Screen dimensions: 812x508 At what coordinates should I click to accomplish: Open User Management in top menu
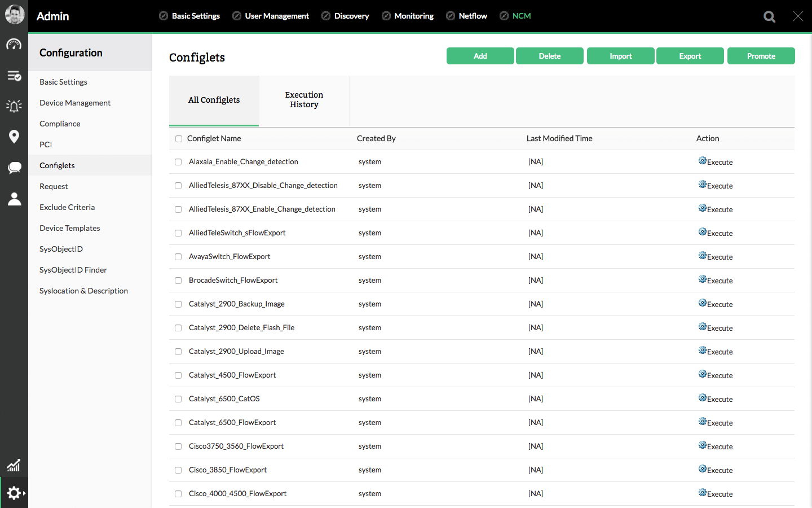coord(276,16)
